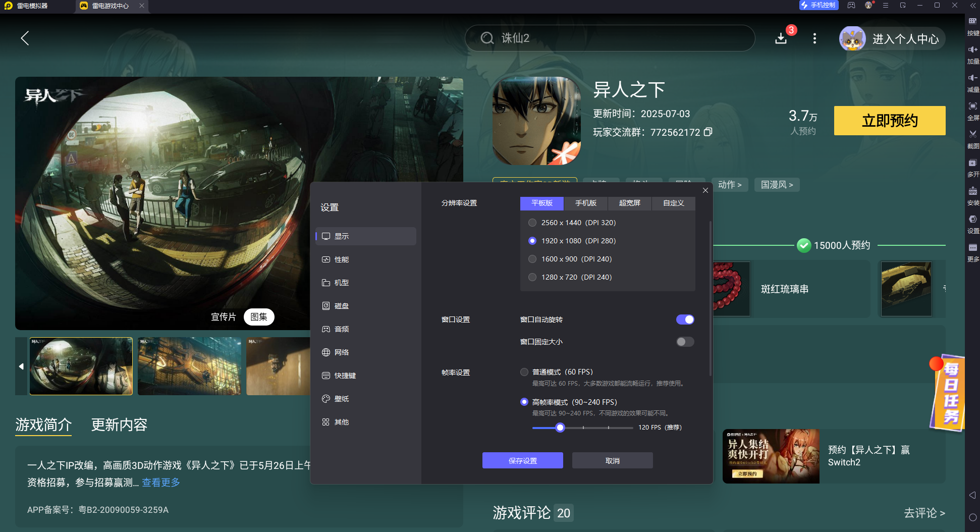Image resolution: width=980 pixels, height=532 pixels.
Task: Open the 机型 settings section
Action: [366, 283]
